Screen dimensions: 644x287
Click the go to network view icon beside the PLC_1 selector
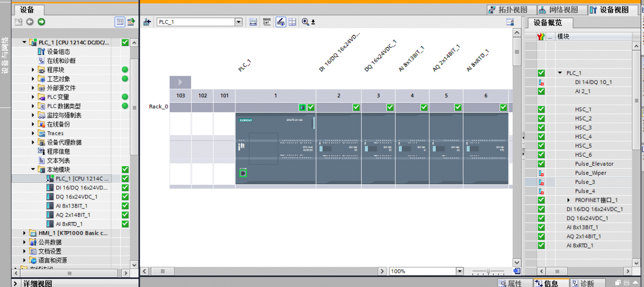[147, 22]
